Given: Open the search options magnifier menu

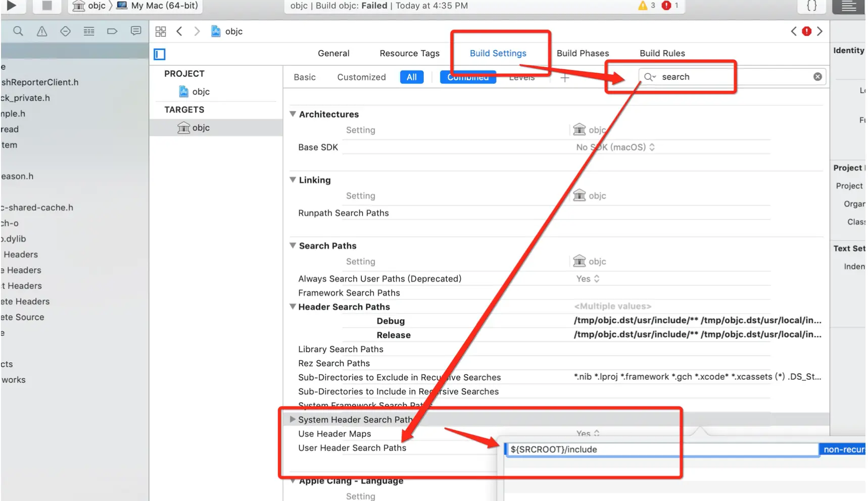Looking at the screenshot, I should click(650, 77).
